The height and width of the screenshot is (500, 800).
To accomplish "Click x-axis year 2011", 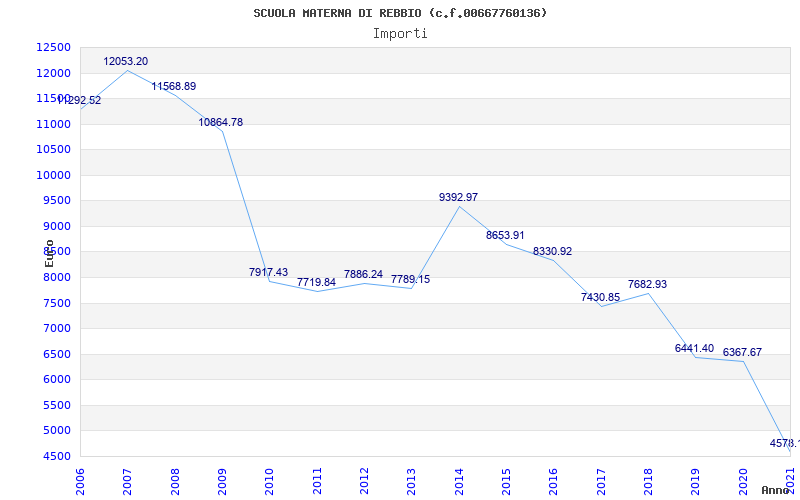I will (317, 481).
